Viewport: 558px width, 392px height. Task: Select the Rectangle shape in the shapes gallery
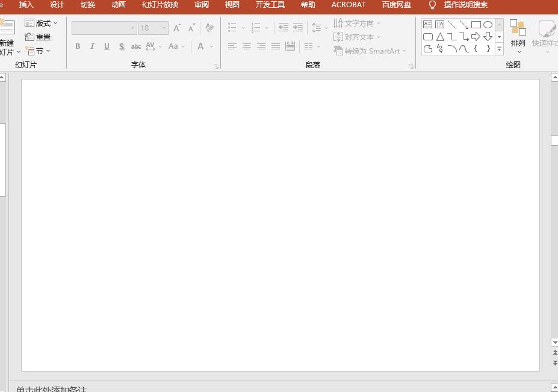click(x=476, y=25)
